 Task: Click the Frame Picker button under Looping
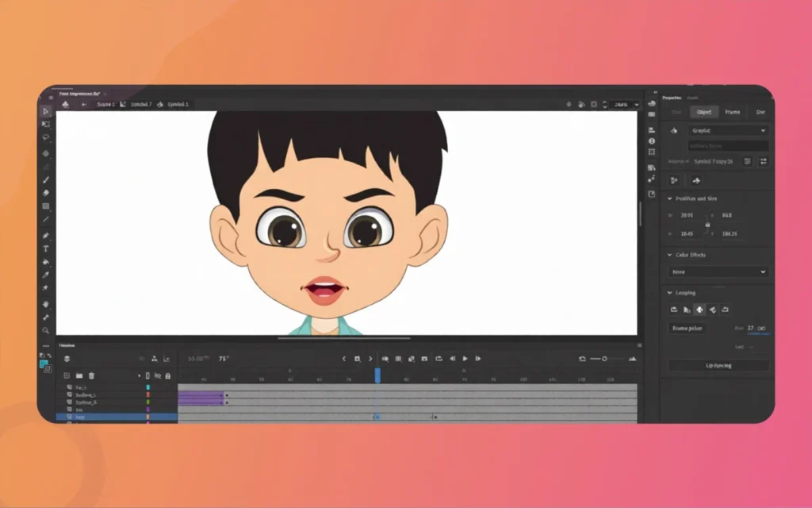[689, 329]
